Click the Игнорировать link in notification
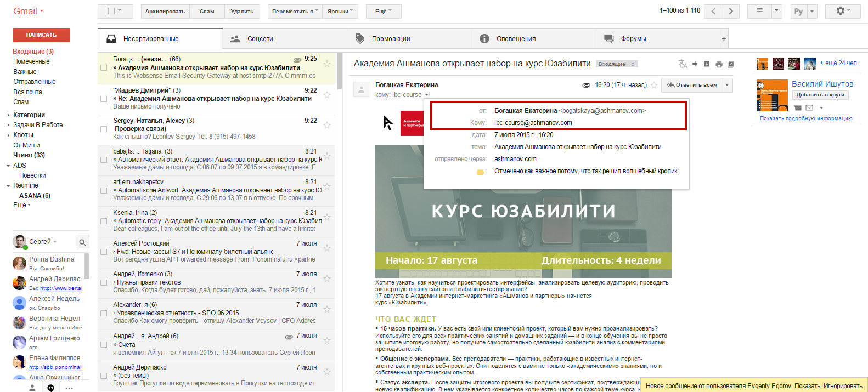The height and width of the screenshot is (392, 868). 843,386
